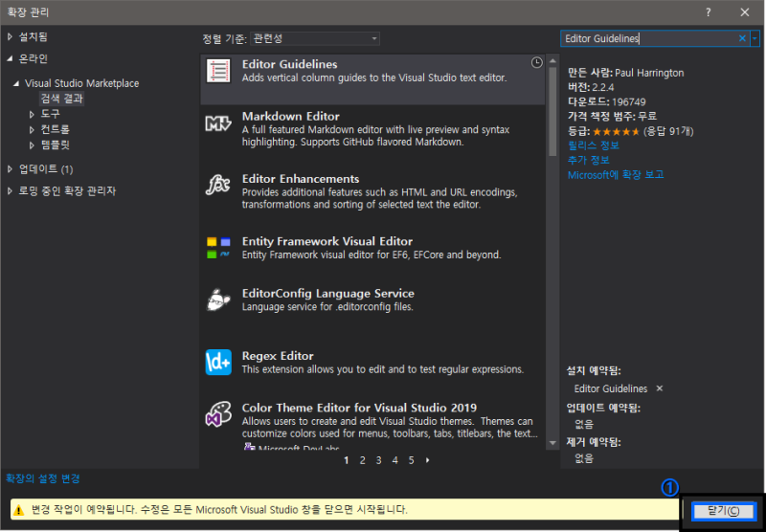Expand the 업데이트 (1) node
The height and width of the screenshot is (532, 766).
point(10,168)
